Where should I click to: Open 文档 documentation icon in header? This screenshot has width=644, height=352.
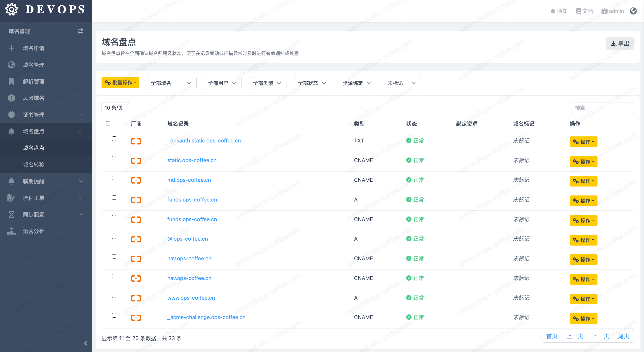coord(578,11)
